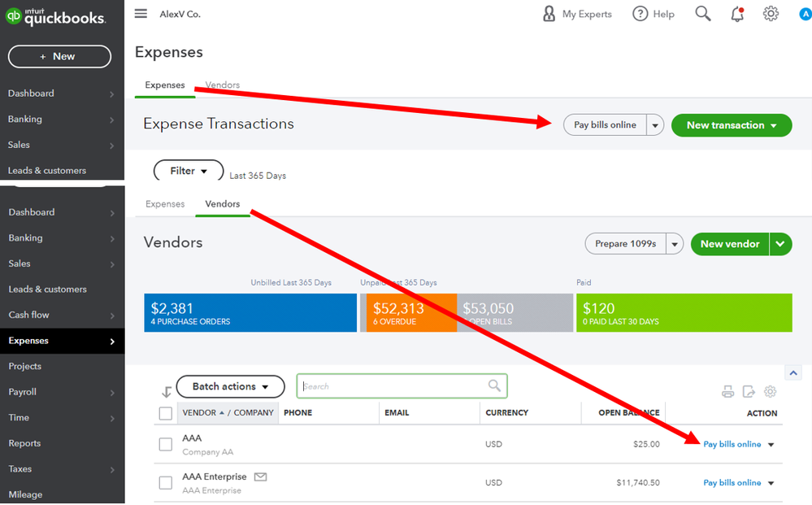This screenshot has width=812, height=505.
Task: Click the envelope icon next to AAA Enterprise
Action: (260, 477)
